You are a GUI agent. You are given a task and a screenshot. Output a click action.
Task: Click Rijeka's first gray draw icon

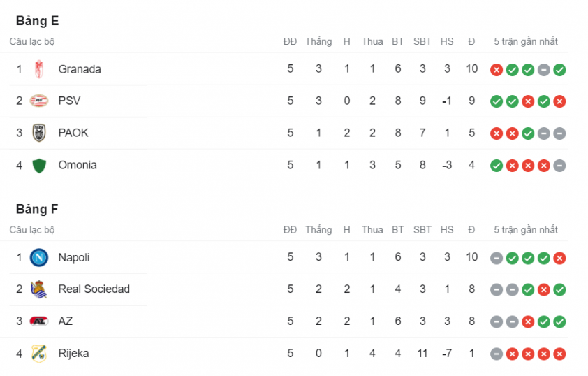click(497, 354)
